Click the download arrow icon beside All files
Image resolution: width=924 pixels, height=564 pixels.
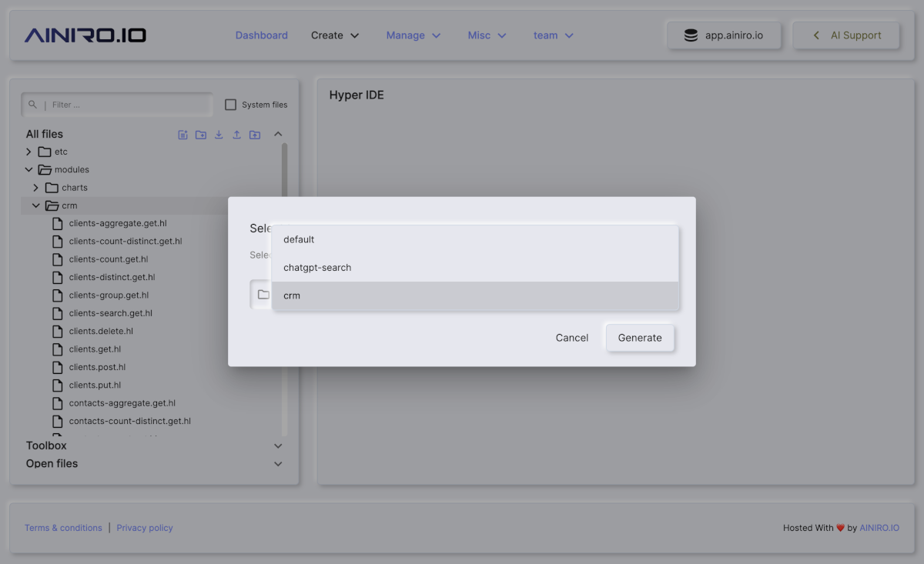pyautogui.click(x=219, y=135)
